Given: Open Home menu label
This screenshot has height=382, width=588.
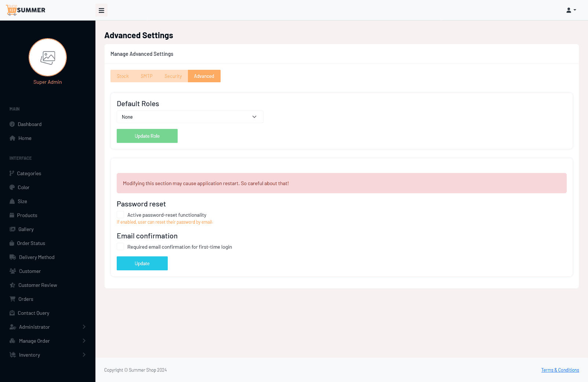Looking at the screenshot, I should (25, 138).
